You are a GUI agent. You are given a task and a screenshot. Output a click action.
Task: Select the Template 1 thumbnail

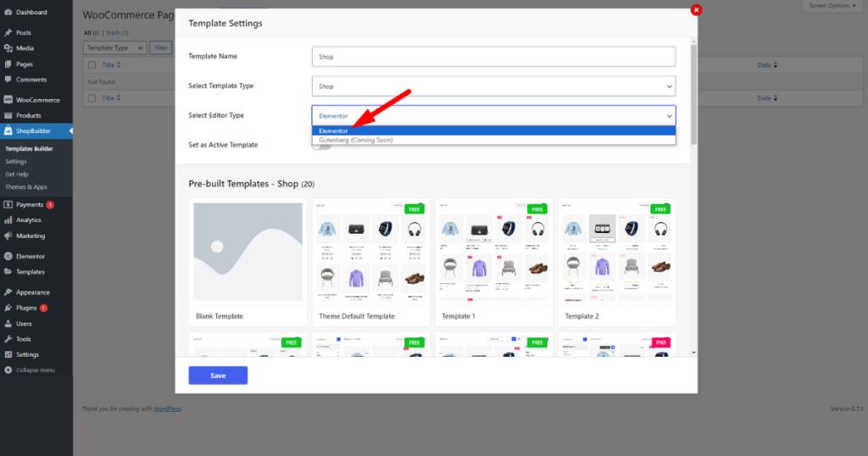pos(494,252)
